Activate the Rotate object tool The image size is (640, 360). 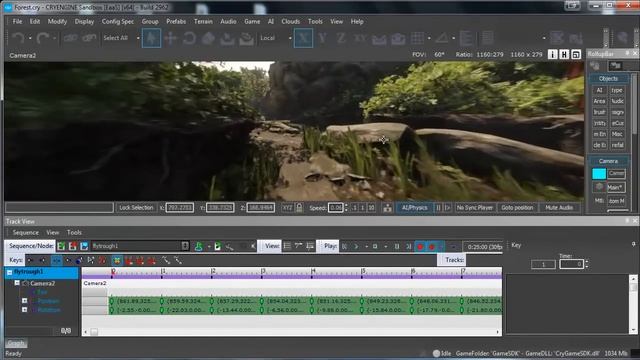pos(189,38)
